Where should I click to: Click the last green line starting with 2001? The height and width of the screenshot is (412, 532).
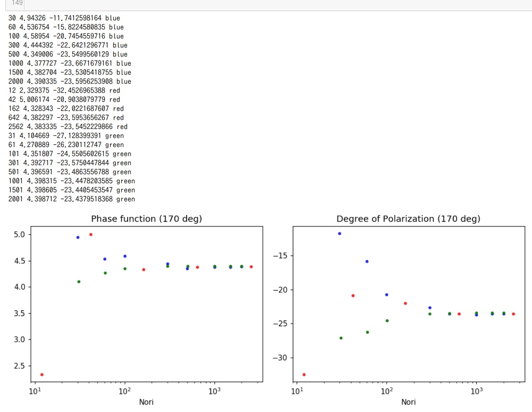click(x=71, y=199)
